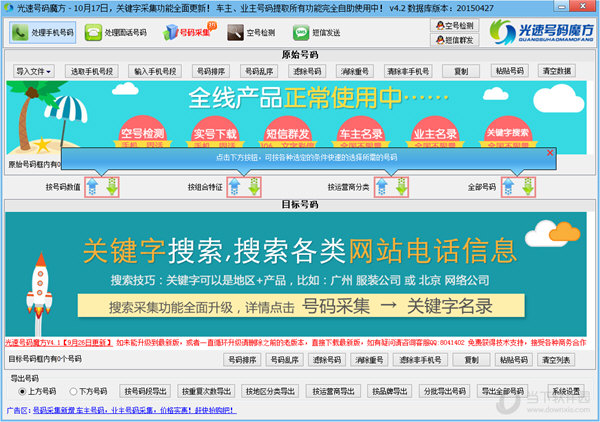Screen dimensions: 600x422
Task: Click green down arrow beside 按号码数值
Action: coord(112,187)
